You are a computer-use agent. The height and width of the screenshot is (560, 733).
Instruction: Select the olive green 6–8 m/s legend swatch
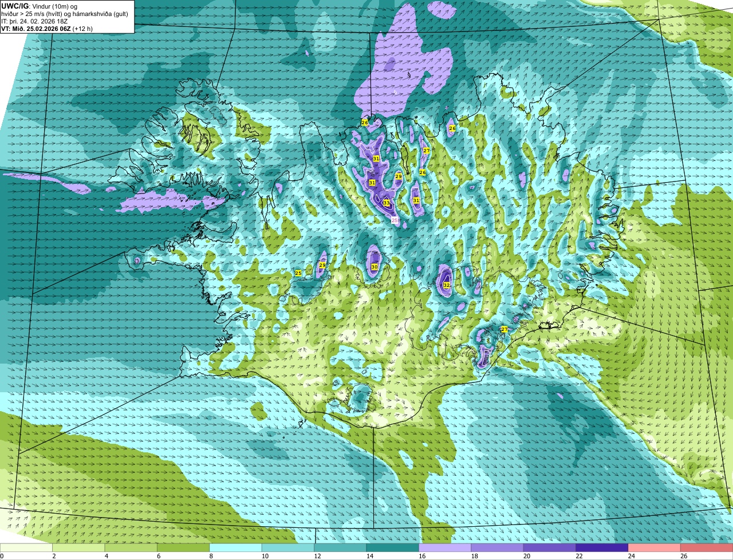pos(183,547)
